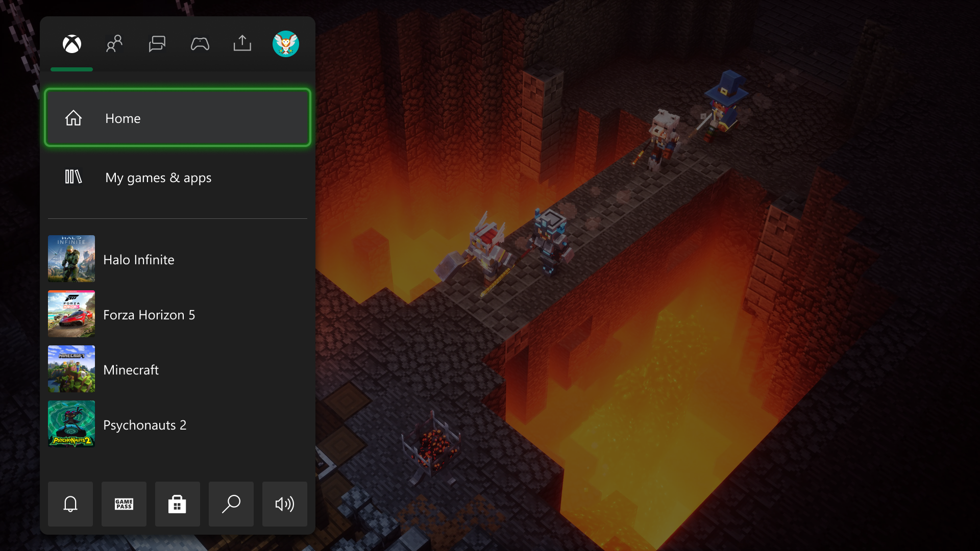This screenshot has height=551, width=980.
Task: Toggle notifications bell icon
Action: [70, 504]
